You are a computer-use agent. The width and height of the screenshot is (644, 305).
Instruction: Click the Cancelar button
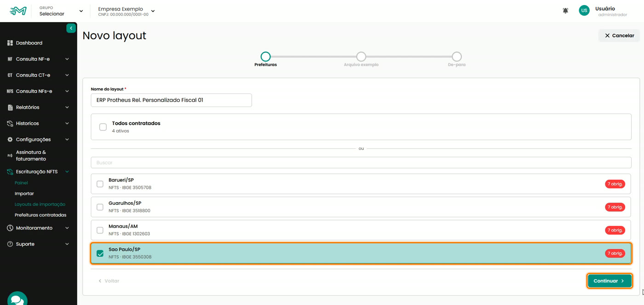pyautogui.click(x=619, y=35)
